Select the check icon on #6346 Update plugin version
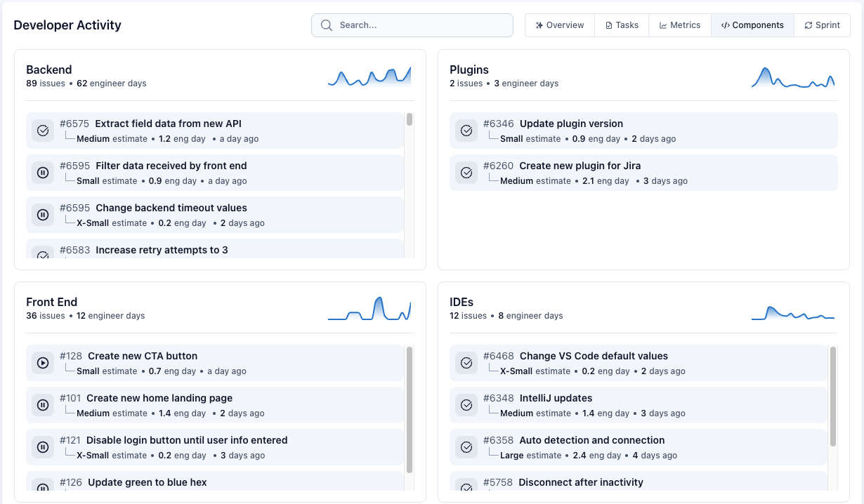Image resolution: width=864 pixels, height=504 pixels. tap(466, 130)
